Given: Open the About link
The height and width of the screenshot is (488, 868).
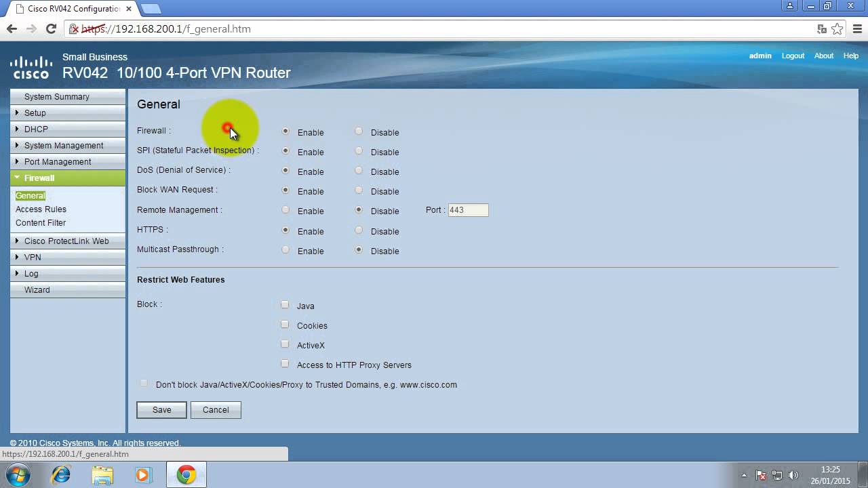Looking at the screenshot, I should [824, 56].
